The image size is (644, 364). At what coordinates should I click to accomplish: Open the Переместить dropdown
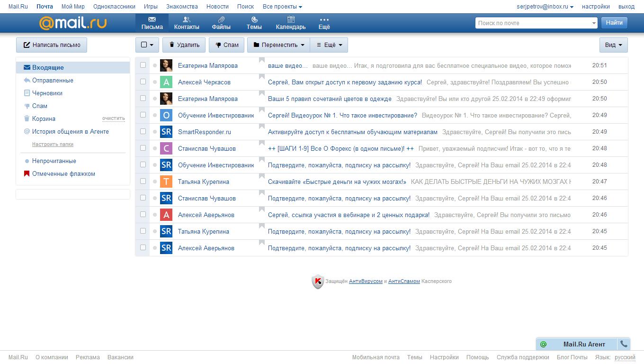click(278, 45)
